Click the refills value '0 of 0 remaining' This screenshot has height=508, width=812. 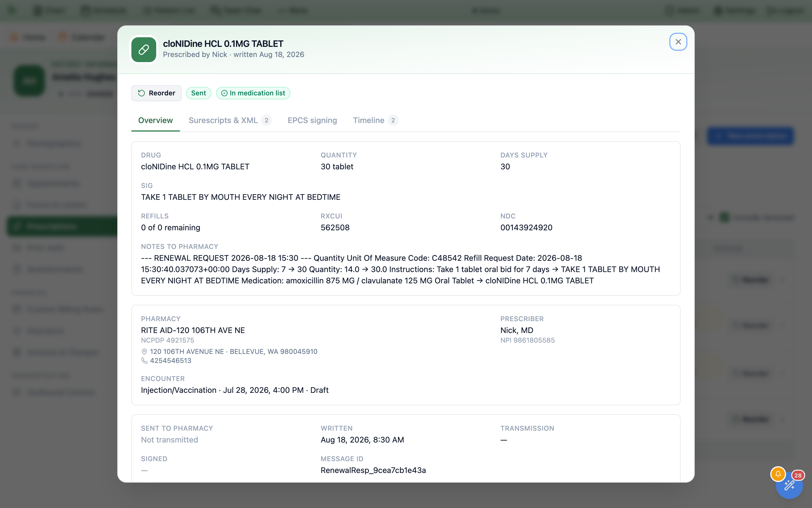[171, 228]
